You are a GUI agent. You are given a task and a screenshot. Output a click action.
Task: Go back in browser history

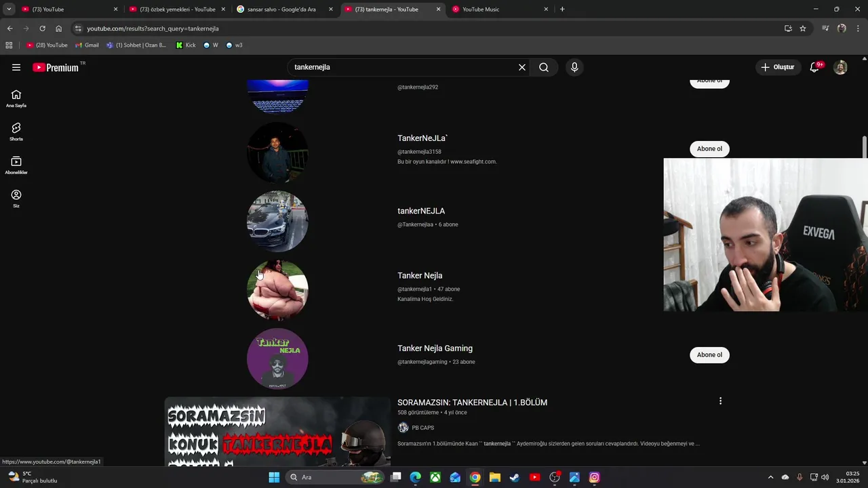point(9,28)
